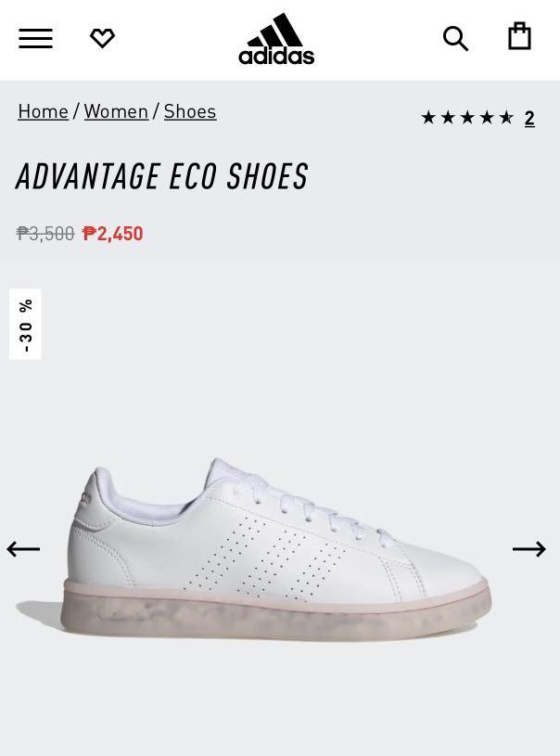Click the five-star rating display
Screen dimensions: 560x756
(x=467, y=117)
